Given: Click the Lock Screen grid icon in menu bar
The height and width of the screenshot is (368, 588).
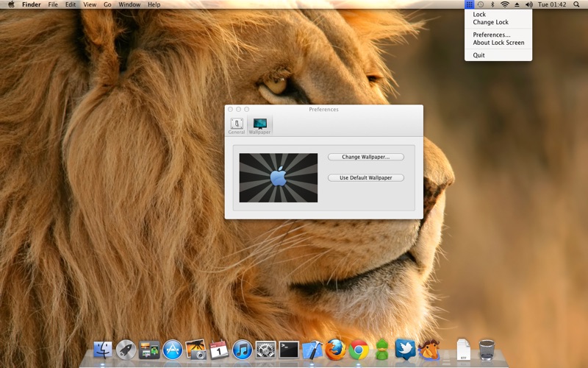Looking at the screenshot, I should click(x=470, y=4).
